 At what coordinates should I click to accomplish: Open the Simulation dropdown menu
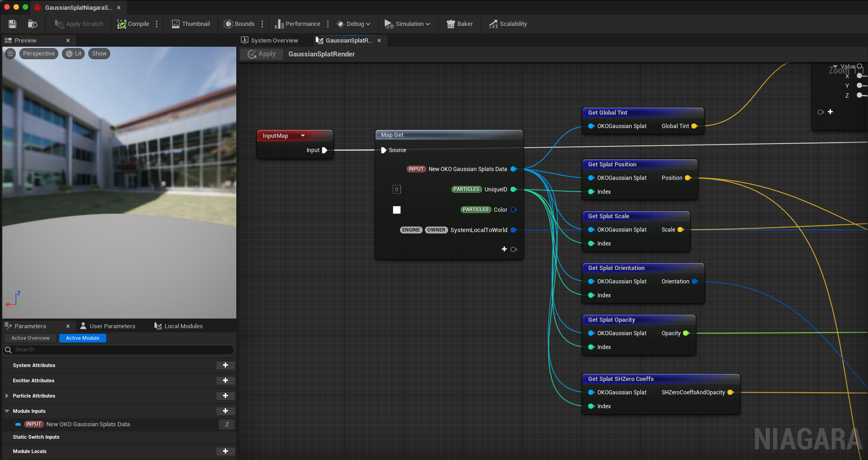(407, 24)
